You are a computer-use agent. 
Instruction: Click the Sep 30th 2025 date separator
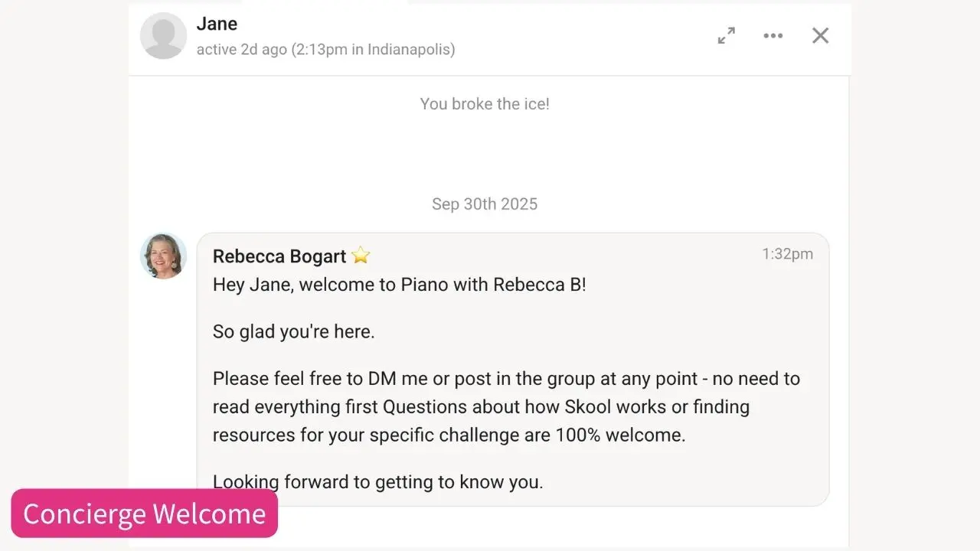point(485,204)
